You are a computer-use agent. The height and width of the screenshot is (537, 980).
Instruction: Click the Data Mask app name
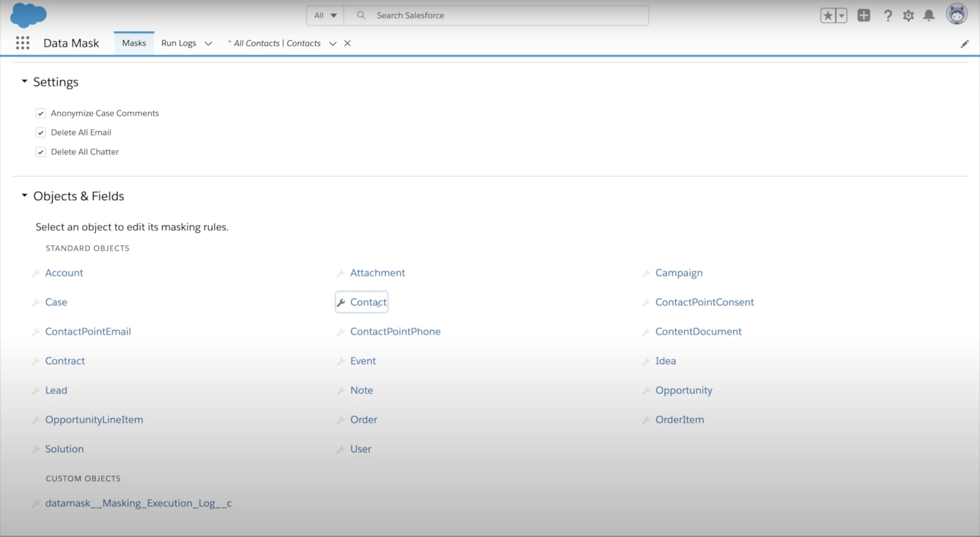coord(71,43)
